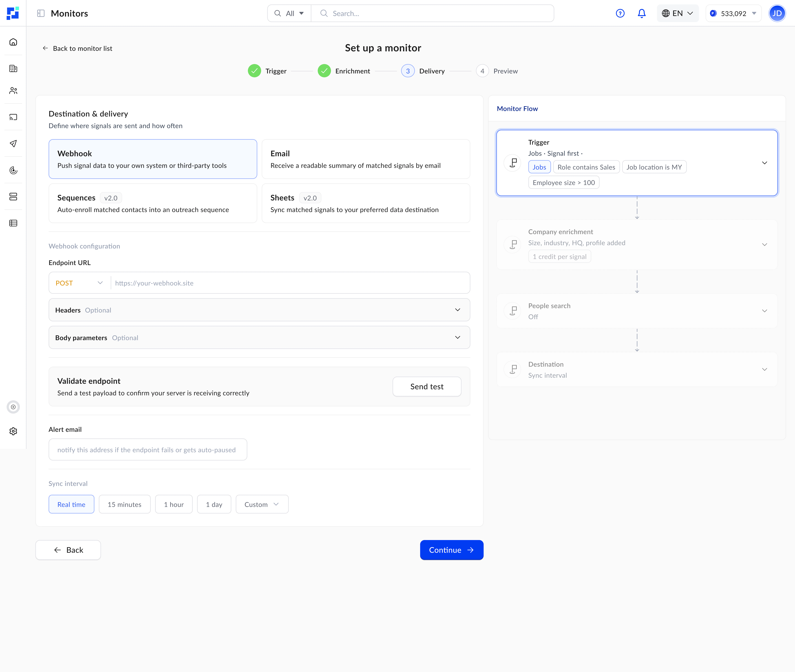Click the home icon in the sidebar
795x672 pixels.
[x=13, y=42]
